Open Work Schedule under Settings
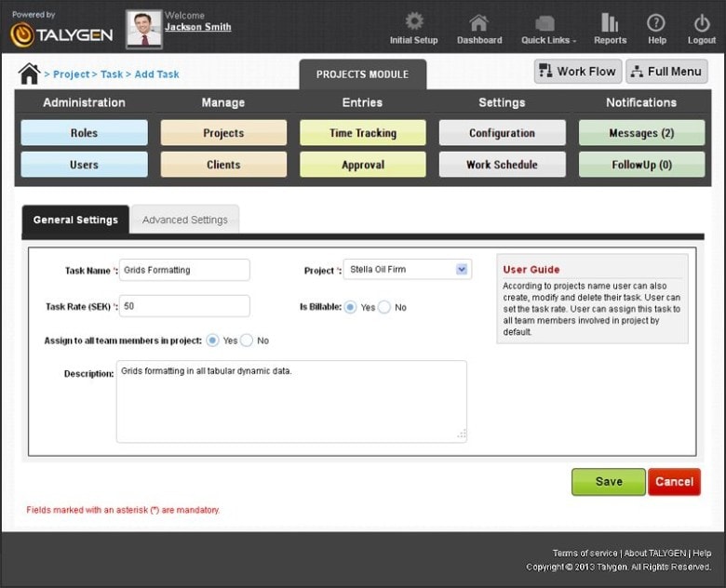Image resolution: width=726 pixels, height=588 pixels. point(503,165)
